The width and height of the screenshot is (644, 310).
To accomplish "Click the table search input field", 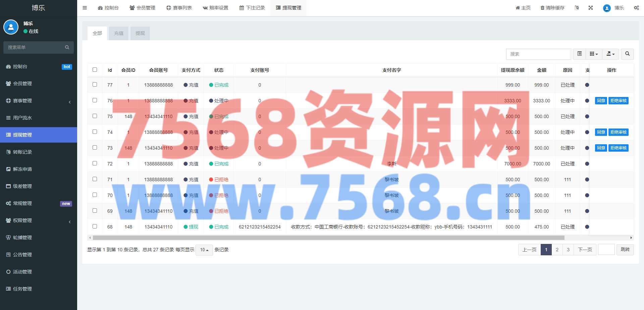I will tap(538, 54).
